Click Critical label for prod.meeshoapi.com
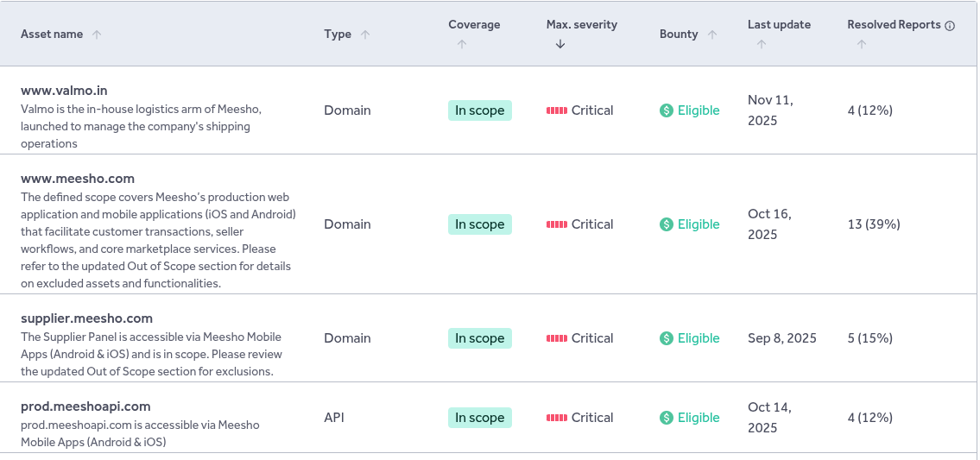 click(592, 418)
